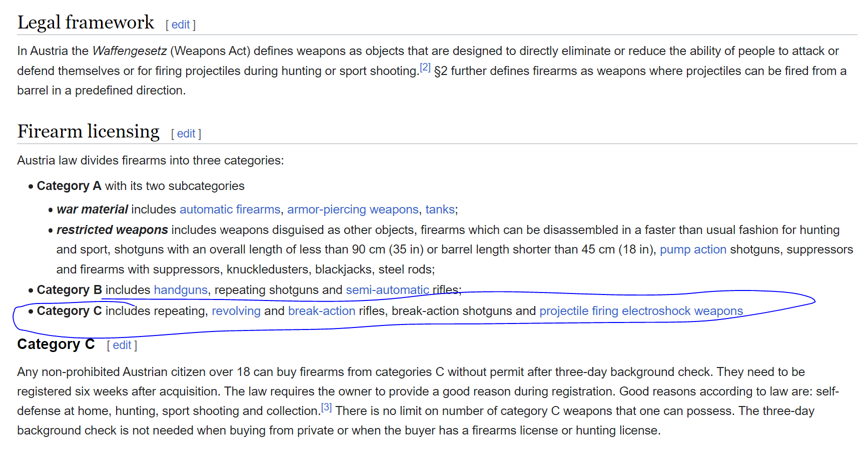Open the handguns link
868x450 pixels.
coord(181,290)
